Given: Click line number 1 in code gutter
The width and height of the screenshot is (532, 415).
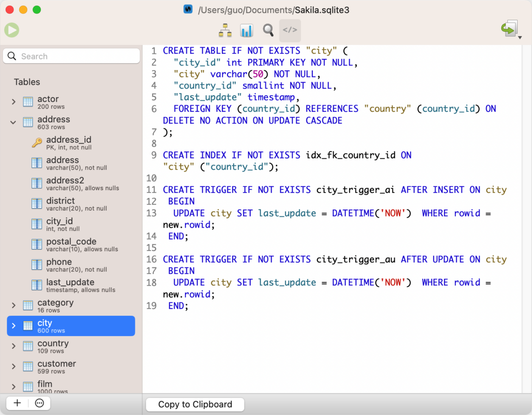Looking at the screenshot, I should click(x=154, y=51).
